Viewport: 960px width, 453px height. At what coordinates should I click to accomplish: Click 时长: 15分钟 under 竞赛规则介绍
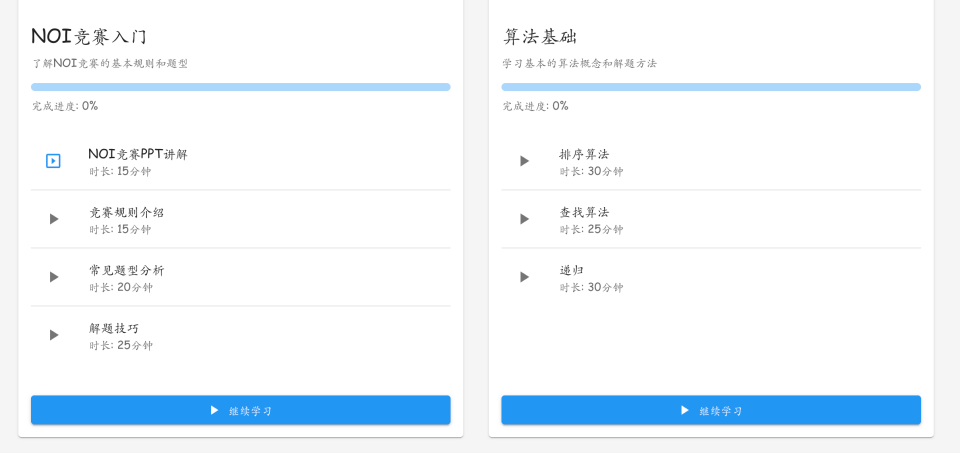click(x=120, y=230)
